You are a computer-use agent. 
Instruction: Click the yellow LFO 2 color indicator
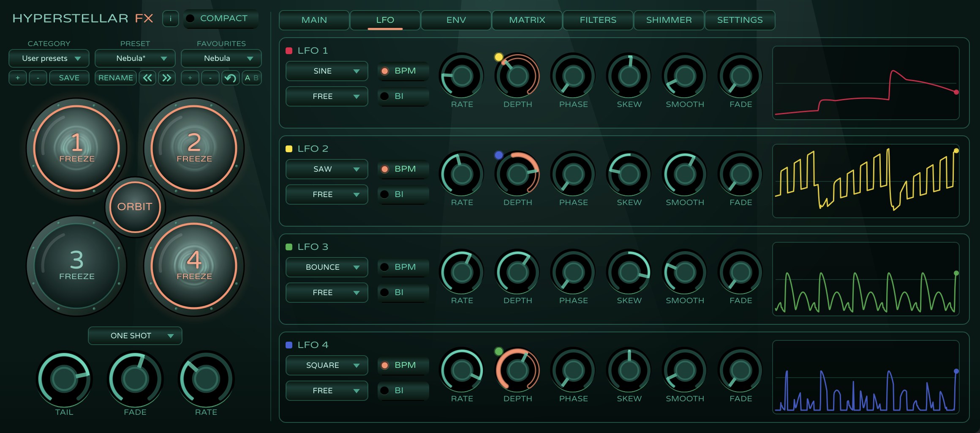[x=289, y=149]
